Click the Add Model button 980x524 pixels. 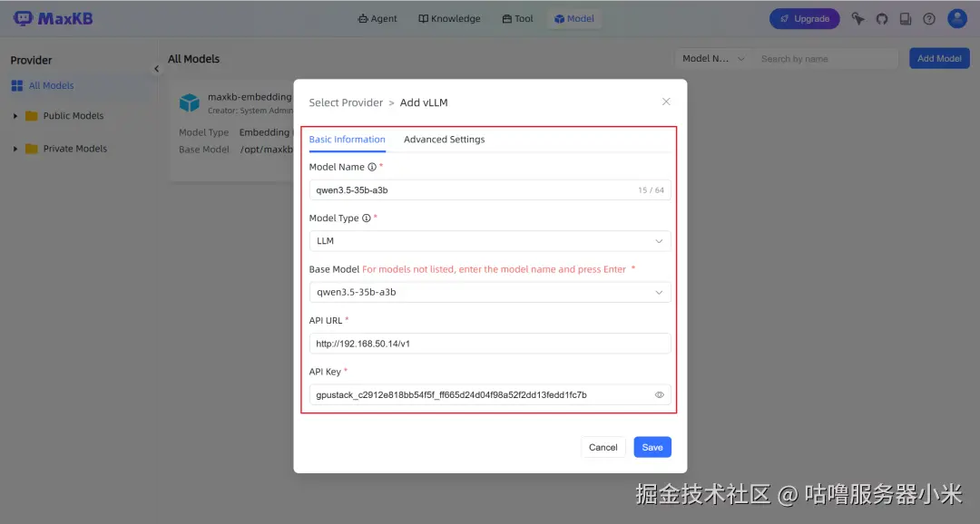(939, 59)
